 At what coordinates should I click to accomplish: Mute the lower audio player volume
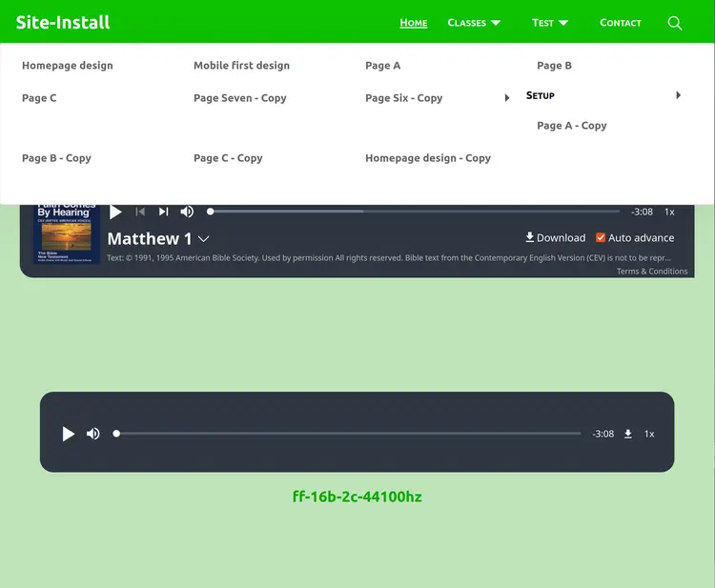pos(93,434)
